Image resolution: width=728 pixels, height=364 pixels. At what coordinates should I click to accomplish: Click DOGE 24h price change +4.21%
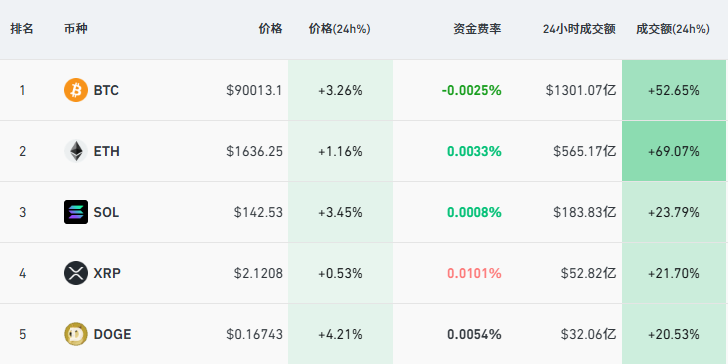(340, 334)
